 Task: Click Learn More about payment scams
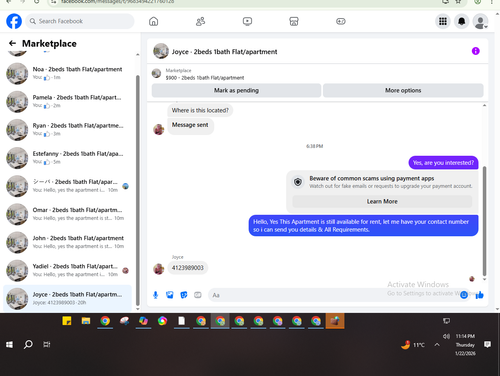[x=382, y=201]
